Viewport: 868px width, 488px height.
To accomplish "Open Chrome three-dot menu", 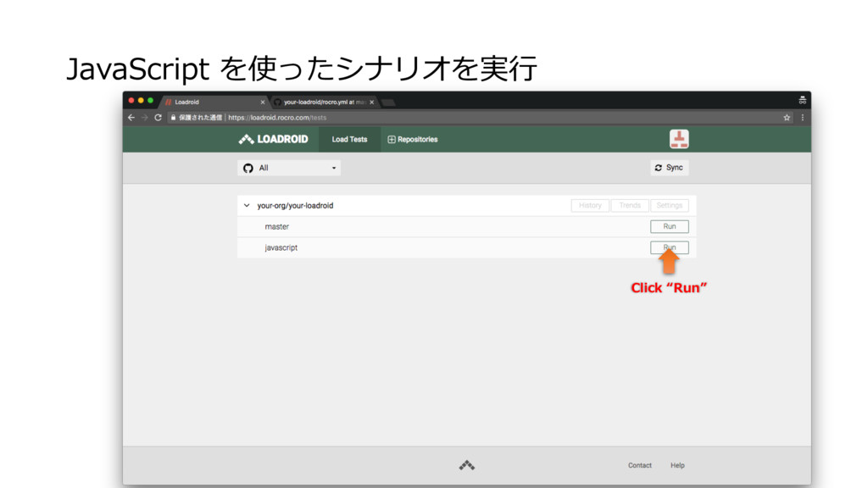I will click(x=802, y=117).
